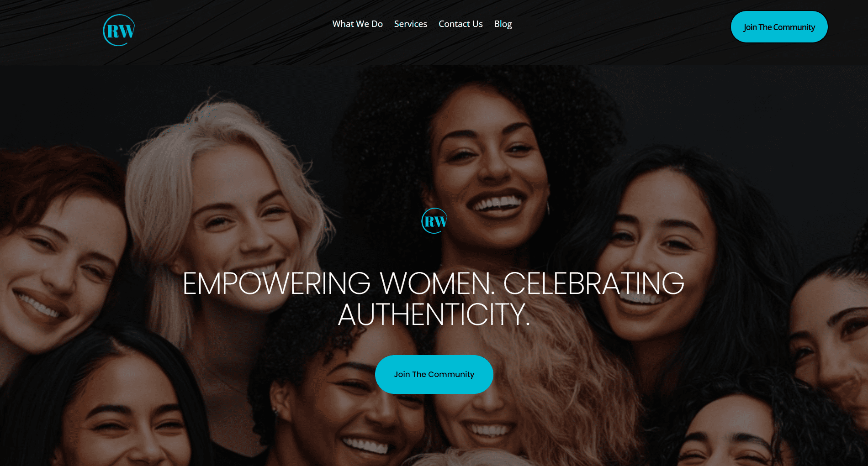Open the What We Do page

click(x=357, y=24)
